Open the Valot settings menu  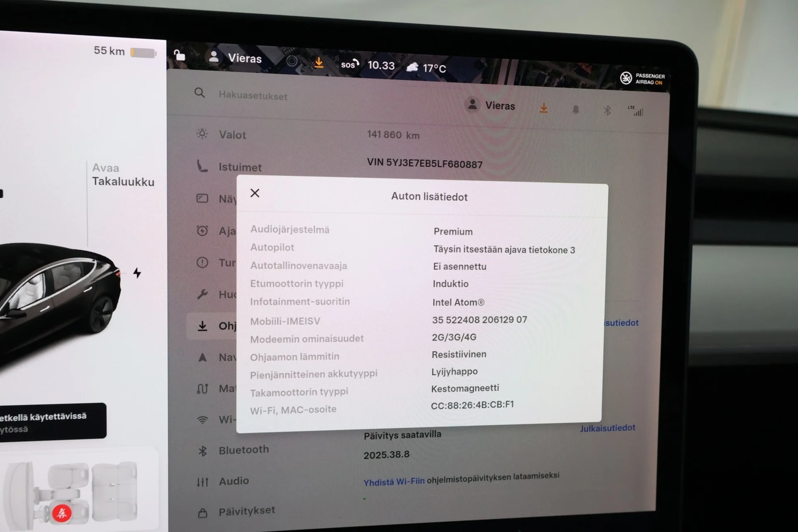(x=232, y=135)
